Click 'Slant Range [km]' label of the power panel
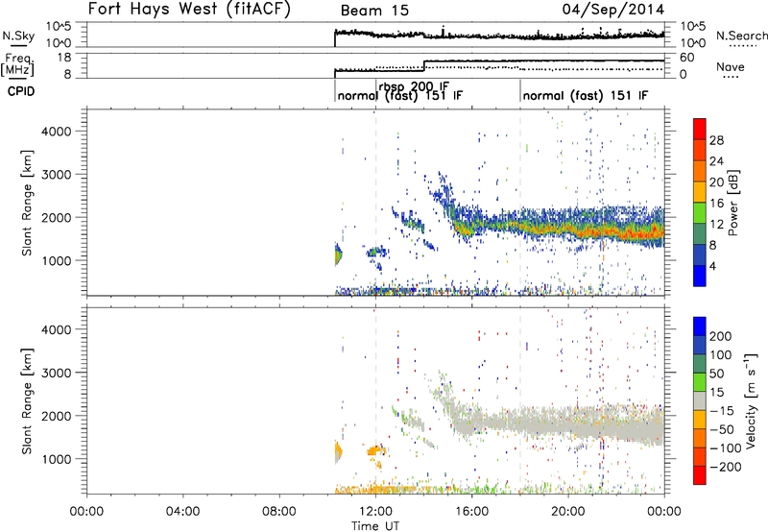Image resolution: width=768 pixels, height=532 pixels. [27, 203]
